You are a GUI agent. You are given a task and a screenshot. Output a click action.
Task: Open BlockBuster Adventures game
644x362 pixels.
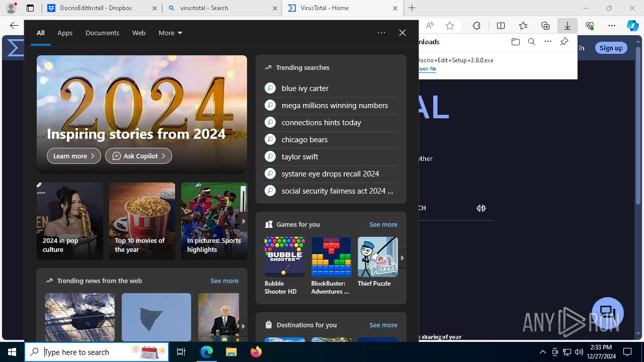tap(331, 265)
